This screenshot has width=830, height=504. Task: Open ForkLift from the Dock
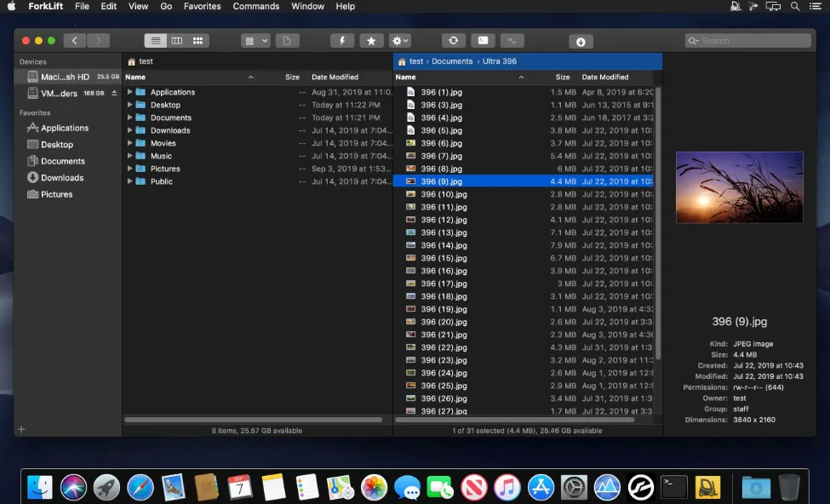click(707, 487)
